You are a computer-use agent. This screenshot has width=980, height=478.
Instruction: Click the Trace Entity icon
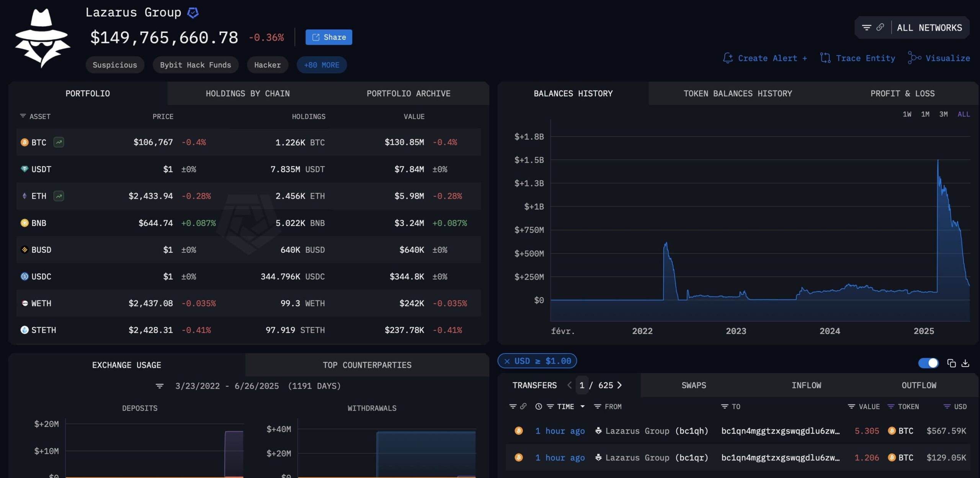coord(825,58)
